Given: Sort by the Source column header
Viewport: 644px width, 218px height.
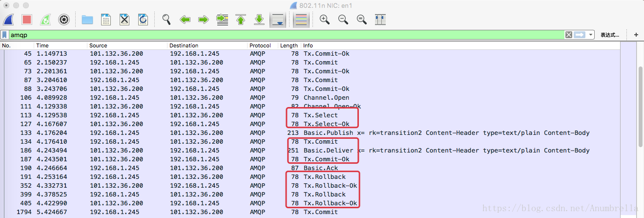Looking at the screenshot, I should pos(127,45).
